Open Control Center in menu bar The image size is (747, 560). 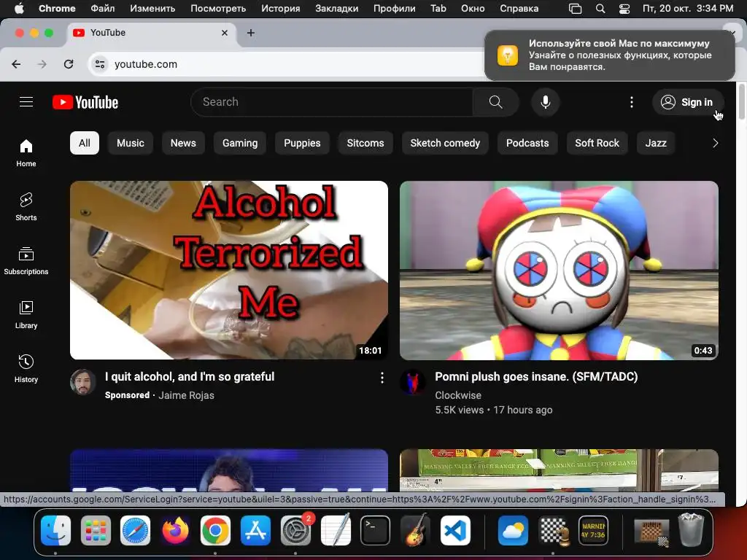624,8
